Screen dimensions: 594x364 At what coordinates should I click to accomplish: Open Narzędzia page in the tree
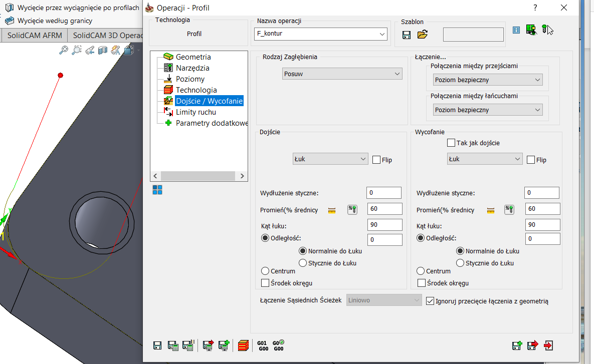coord(192,68)
